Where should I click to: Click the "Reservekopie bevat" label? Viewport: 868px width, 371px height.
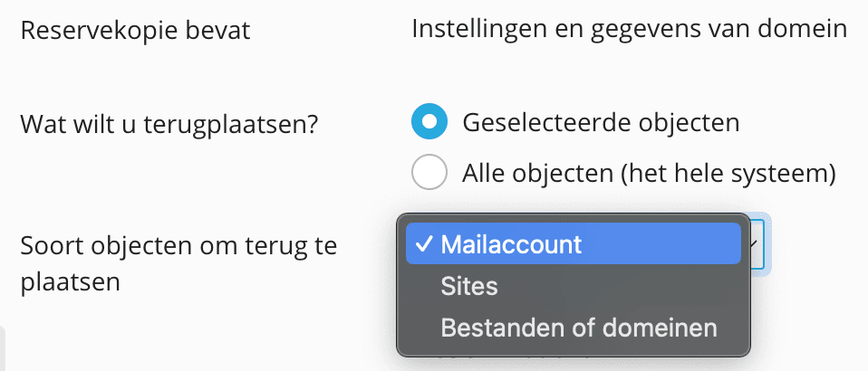(x=135, y=31)
